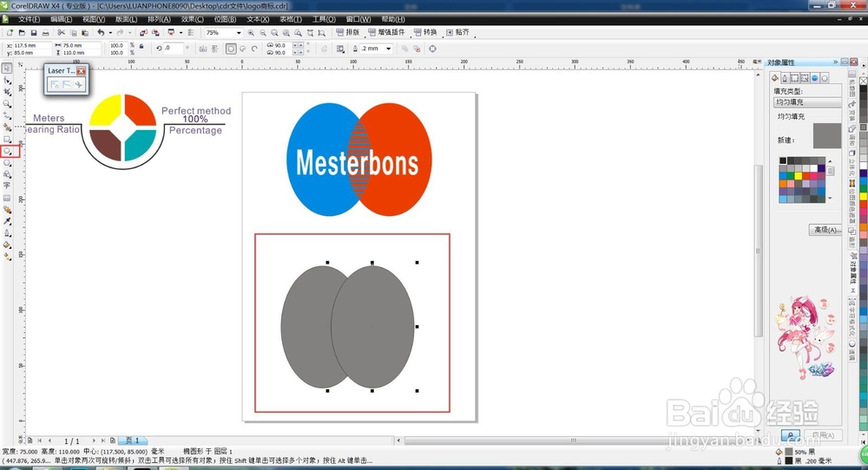Click the 新建 gray color preview
This screenshot has height=470, width=868.
point(827,136)
